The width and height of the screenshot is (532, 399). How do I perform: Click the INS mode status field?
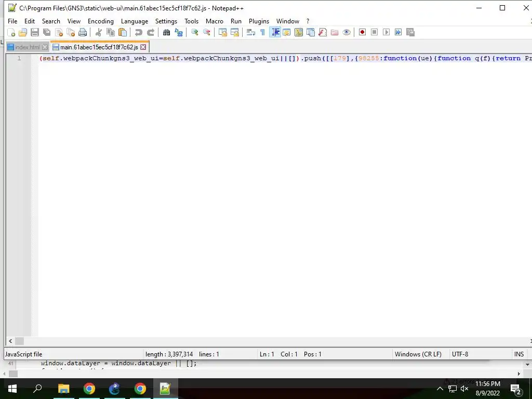pos(519,354)
